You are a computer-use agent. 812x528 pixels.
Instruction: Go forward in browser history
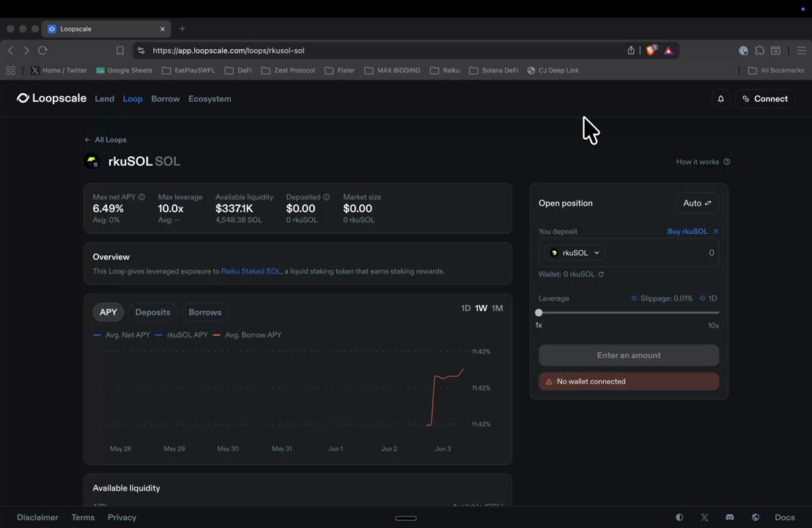pos(26,51)
